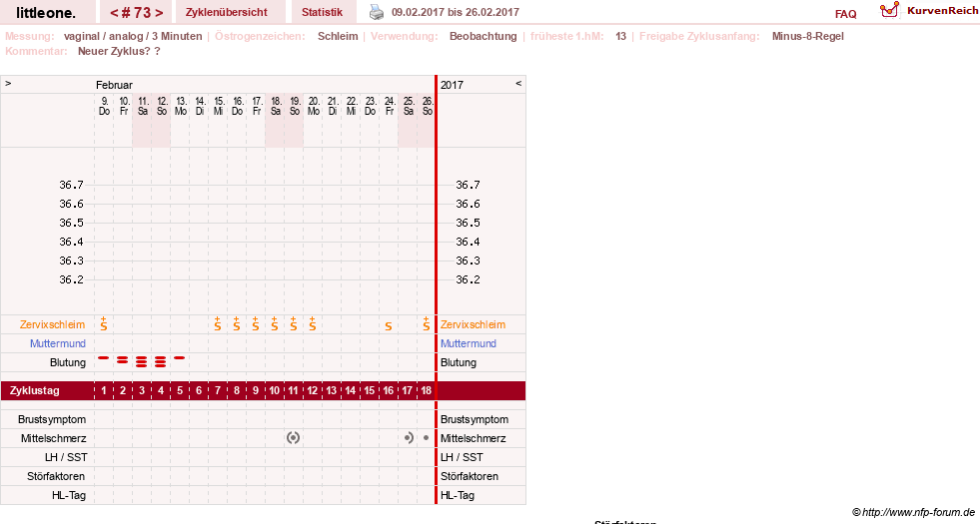Click the date header 13. Mo
Image resolution: width=980 pixels, height=524 pixels.
181,106
